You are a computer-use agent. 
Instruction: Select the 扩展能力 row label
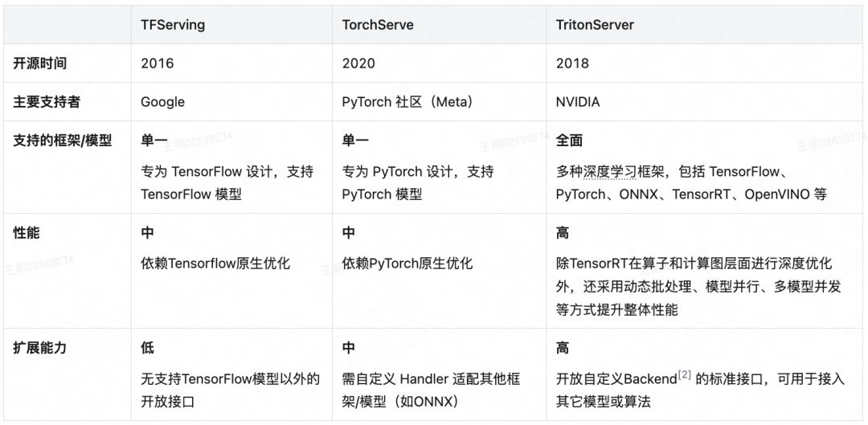pos(40,348)
